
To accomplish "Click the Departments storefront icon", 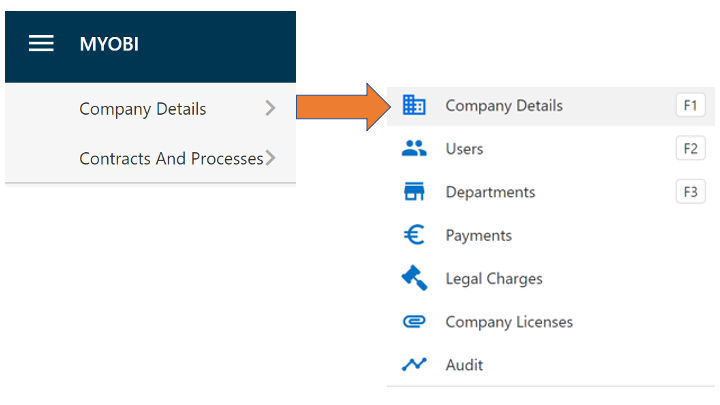I will coord(414,191).
